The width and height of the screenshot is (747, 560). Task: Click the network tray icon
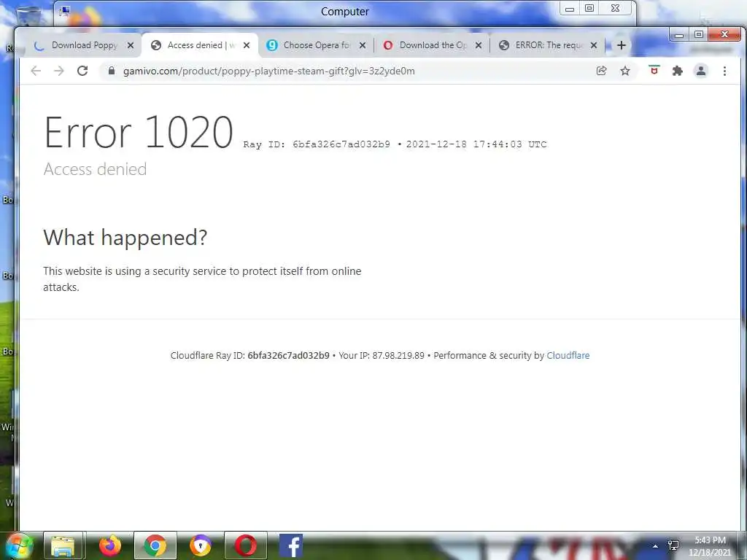[x=673, y=545]
